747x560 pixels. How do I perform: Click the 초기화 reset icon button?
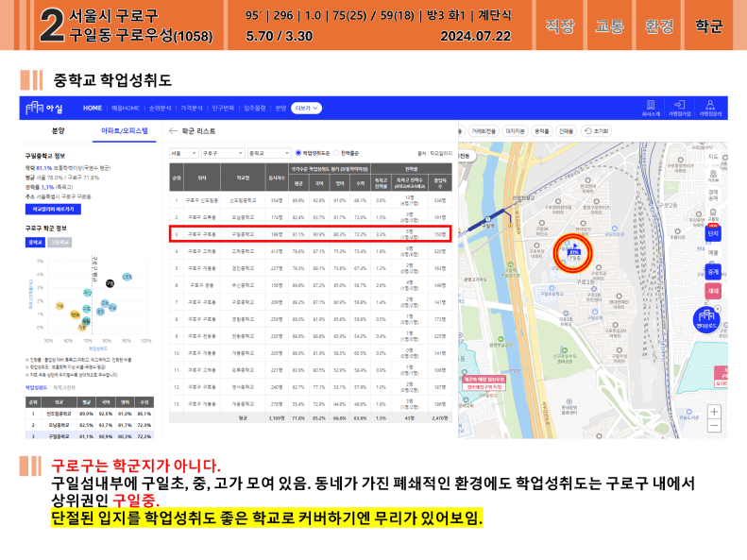(596, 131)
